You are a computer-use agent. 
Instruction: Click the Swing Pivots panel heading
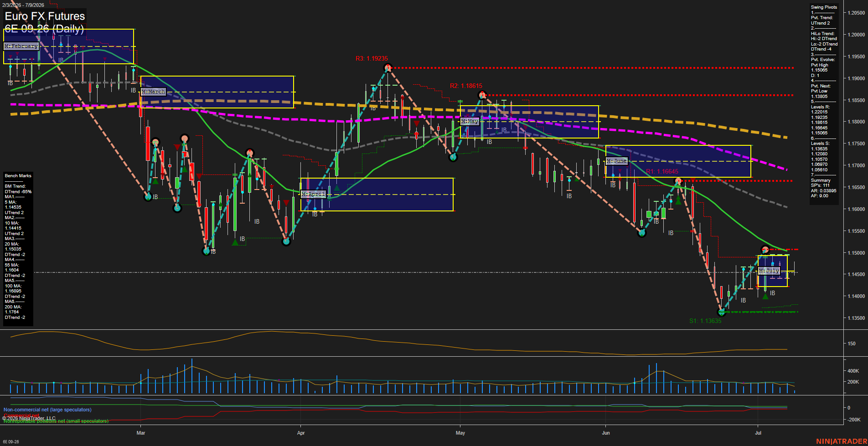click(824, 7)
